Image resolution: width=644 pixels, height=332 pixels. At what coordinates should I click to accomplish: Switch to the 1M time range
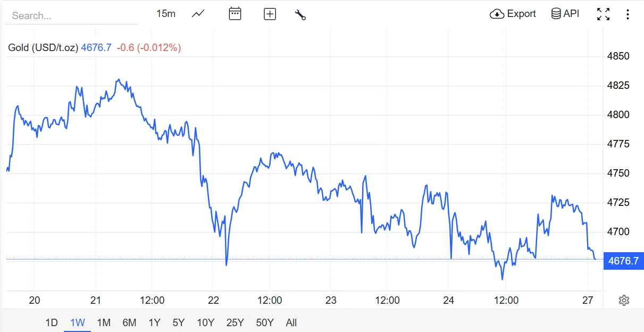click(104, 322)
